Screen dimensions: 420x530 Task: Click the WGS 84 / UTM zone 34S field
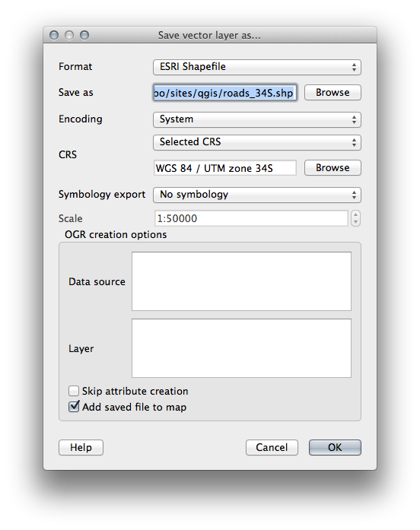pos(225,168)
